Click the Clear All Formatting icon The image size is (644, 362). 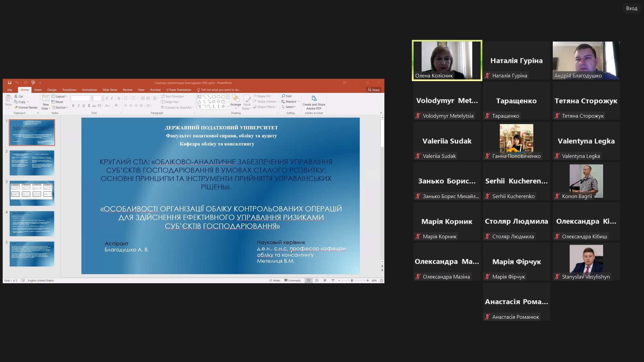119,98
